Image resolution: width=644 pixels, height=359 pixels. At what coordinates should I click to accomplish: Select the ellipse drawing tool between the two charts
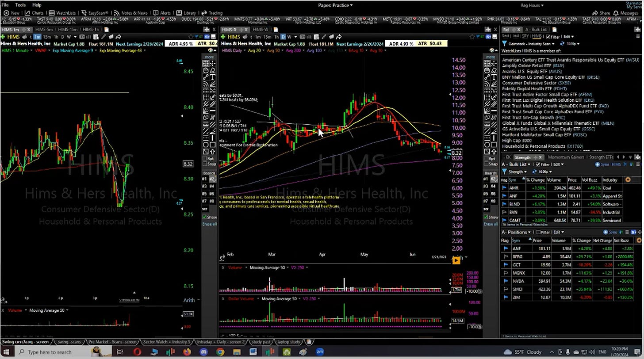point(206,145)
